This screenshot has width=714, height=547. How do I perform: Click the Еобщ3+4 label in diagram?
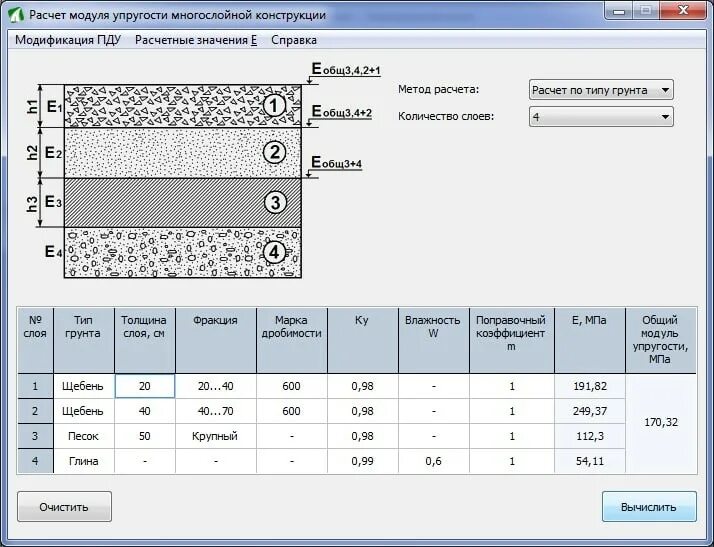pyautogui.click(x=336, y=163)
